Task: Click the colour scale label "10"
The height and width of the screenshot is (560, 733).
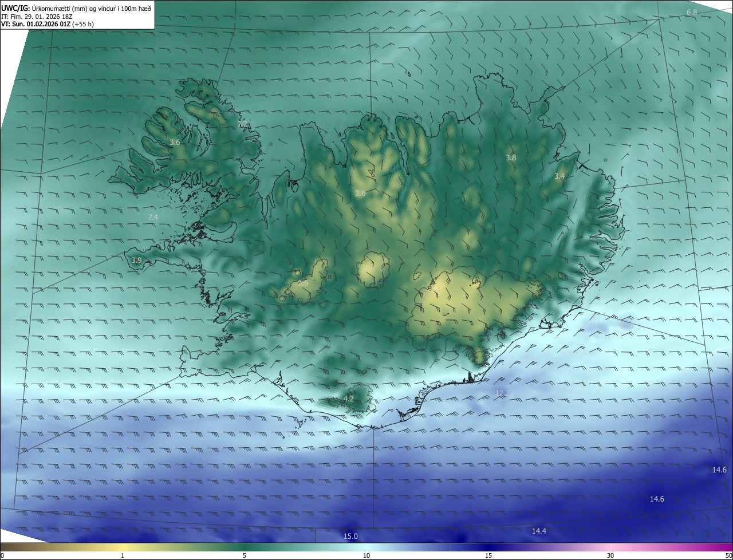Action: tap(366, 555)
